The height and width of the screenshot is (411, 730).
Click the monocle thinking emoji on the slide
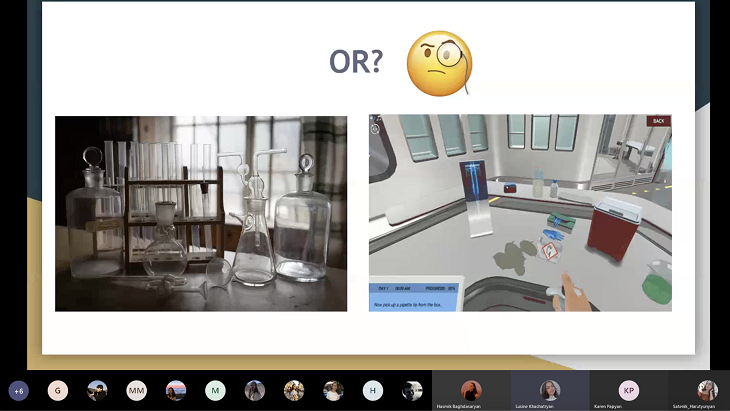(439, 64)
